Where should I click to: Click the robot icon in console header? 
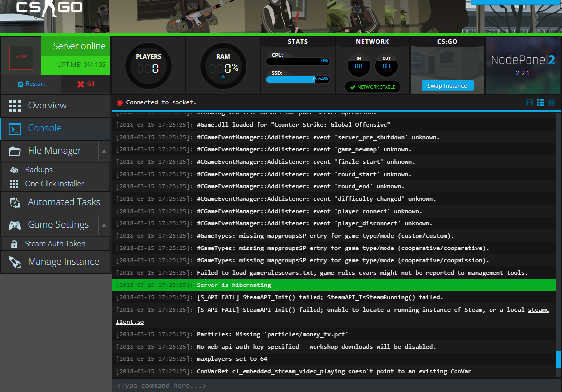530,103
